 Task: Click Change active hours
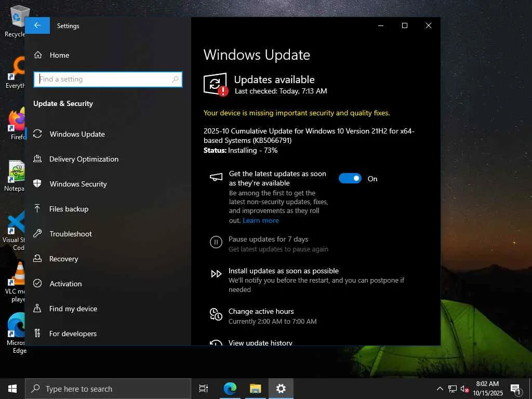click(x=261, y=311)
